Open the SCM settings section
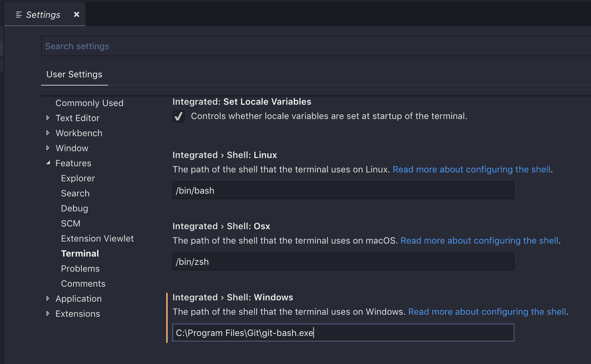591x364 pixels. click(x=71, y=223)
